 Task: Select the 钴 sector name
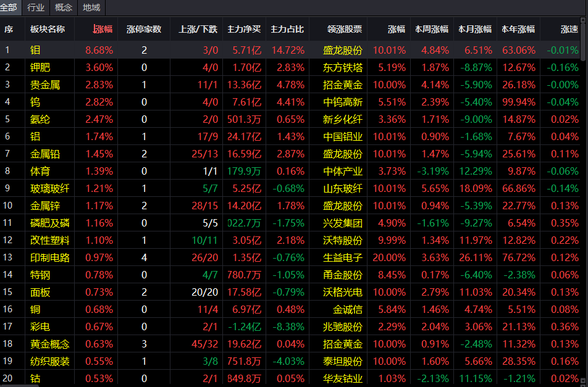35,378
